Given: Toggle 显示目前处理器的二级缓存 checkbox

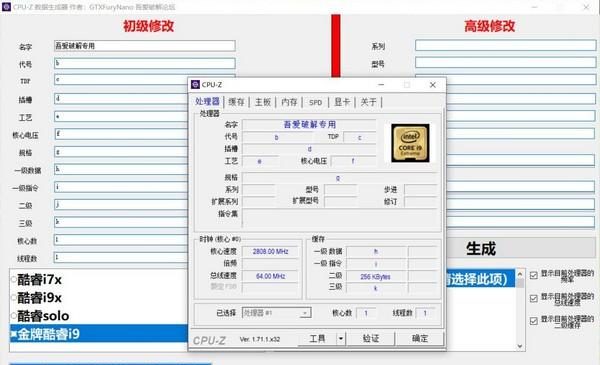Looking at the screenshot, I should (534, 321).
